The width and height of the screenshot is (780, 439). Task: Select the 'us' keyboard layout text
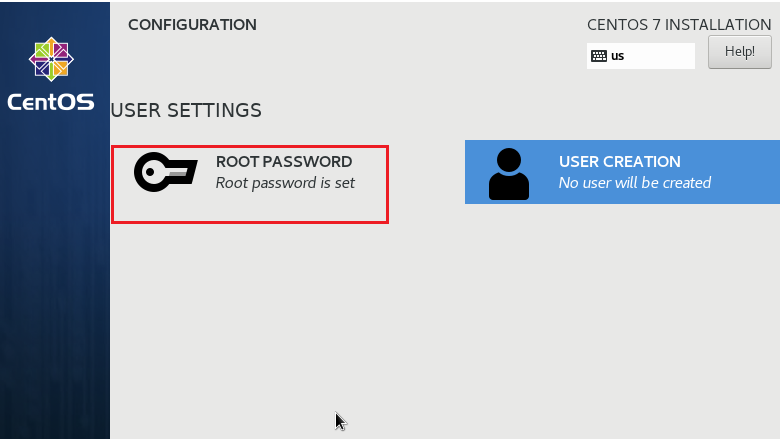click(x=617, y=56)
